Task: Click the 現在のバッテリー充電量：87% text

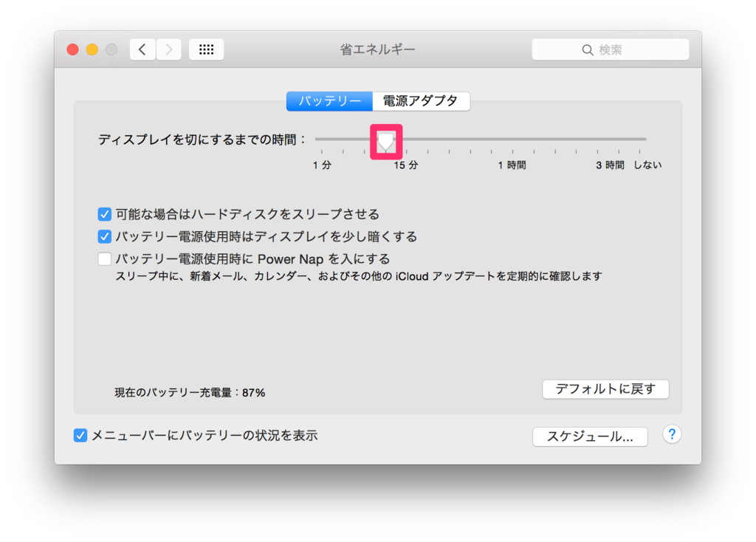Action: [190, 393]
